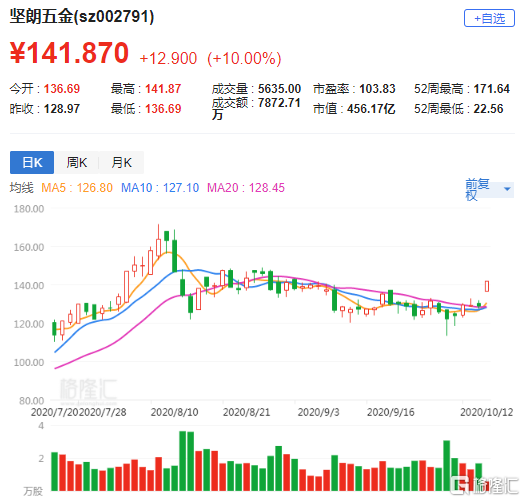The image size is (525, 502).
Task: Click the 市盈率 value 103.83
Action: 377,89
